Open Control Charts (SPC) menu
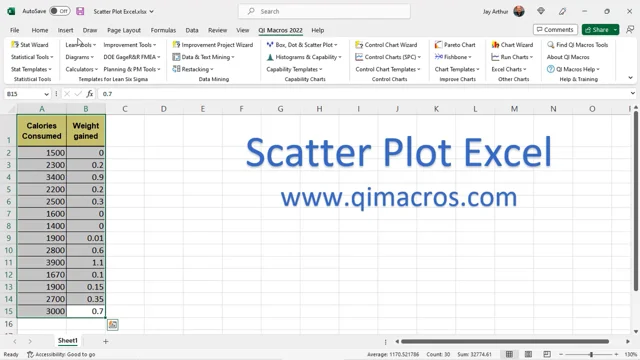 pyautogui.click(x=388, y=57)
